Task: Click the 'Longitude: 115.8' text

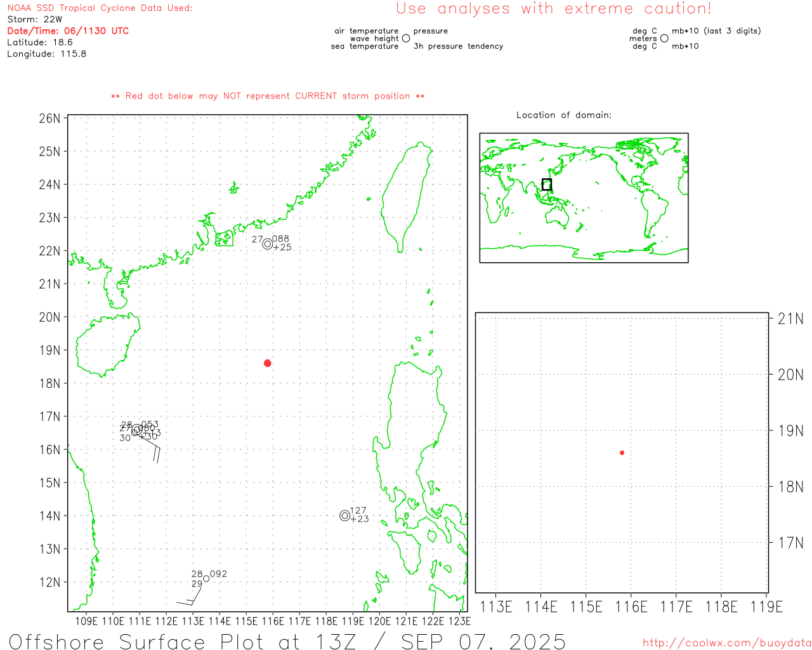Action: pos(47,53)
